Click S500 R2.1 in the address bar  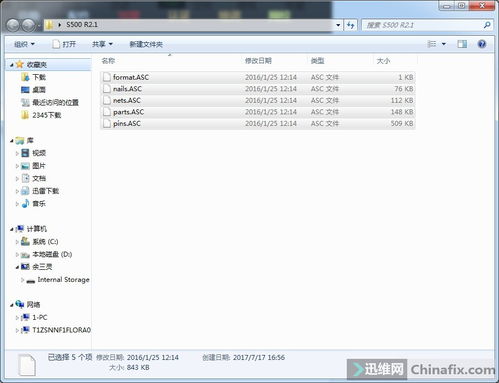tap(82, 25)
